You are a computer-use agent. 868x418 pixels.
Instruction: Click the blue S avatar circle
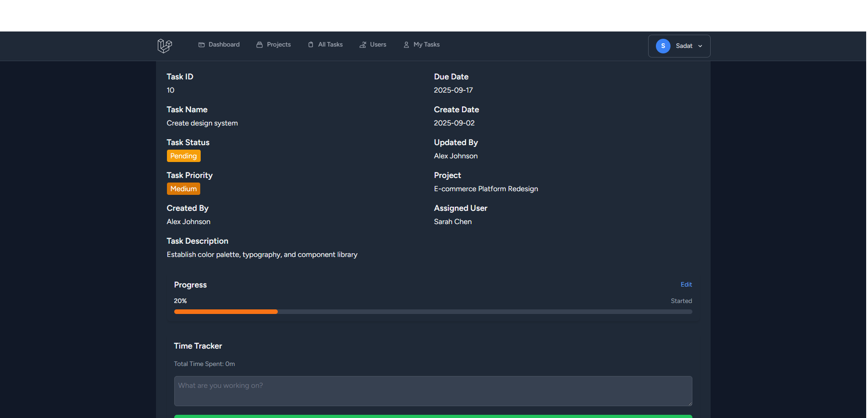tap(663, 46)
